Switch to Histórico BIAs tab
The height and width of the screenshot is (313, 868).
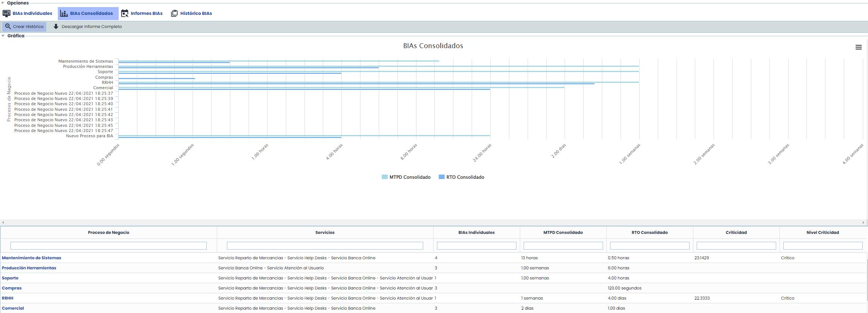(x=196, y=13)
